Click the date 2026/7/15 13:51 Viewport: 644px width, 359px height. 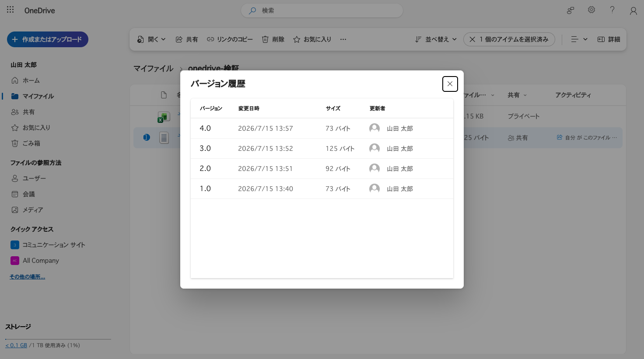[x=266, y=169]
